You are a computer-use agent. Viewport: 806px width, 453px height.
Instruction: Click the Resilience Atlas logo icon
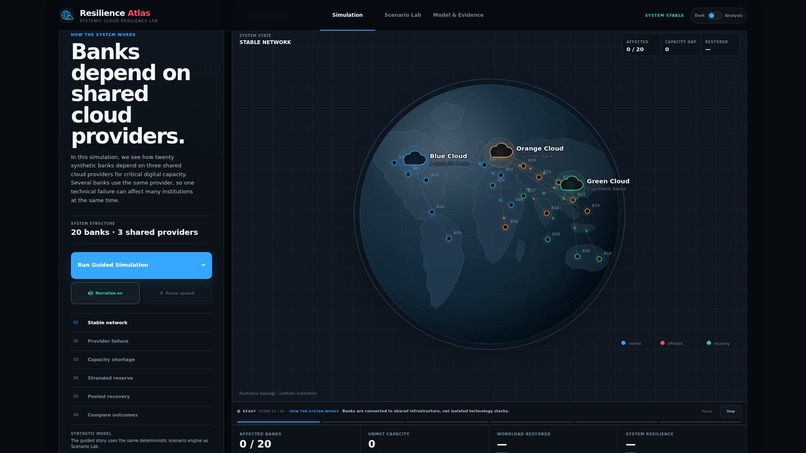pos(67,15)
